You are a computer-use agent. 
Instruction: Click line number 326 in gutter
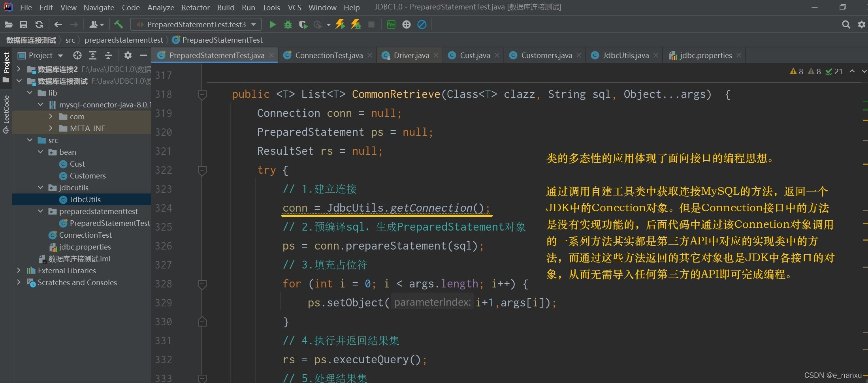point(163,246)
